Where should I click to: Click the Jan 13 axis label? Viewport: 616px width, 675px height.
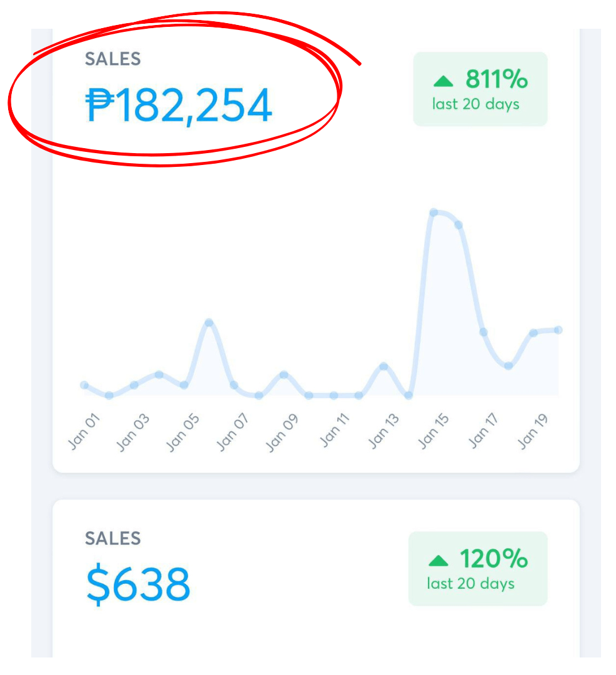[x=383, y=431]
